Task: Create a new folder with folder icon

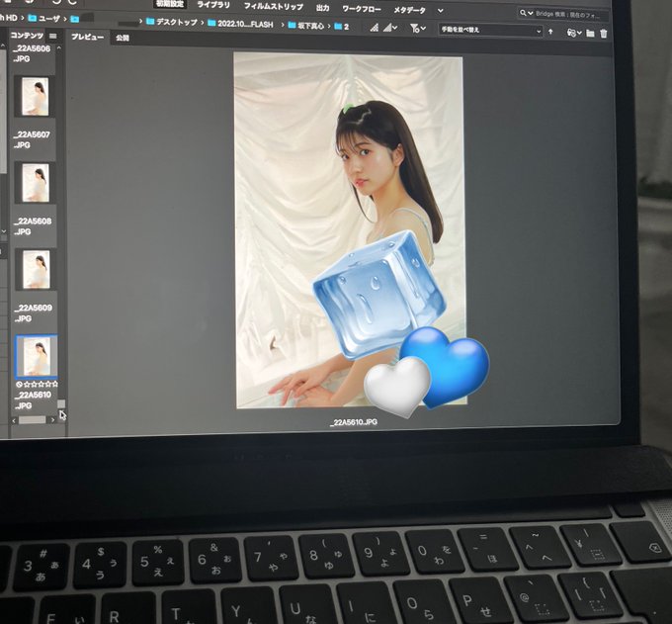Action: (590, 33)
